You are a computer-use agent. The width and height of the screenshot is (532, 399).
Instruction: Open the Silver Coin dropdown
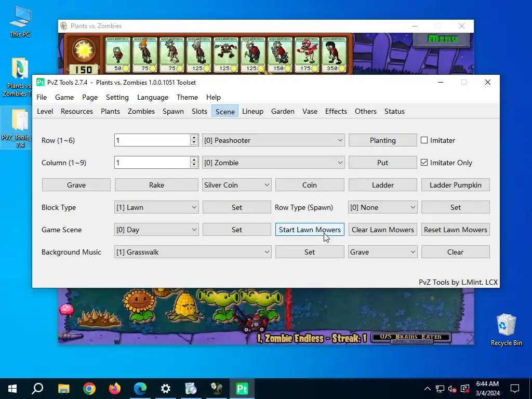coord(237,185)
